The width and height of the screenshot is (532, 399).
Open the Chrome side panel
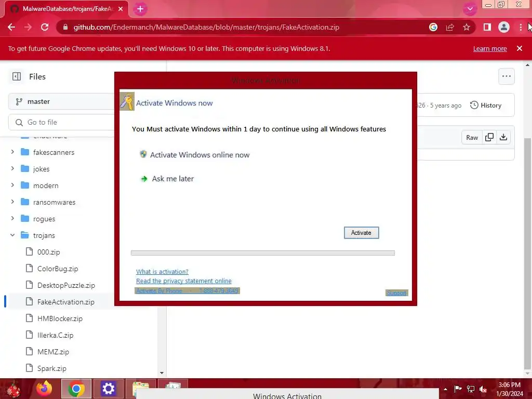487,27
